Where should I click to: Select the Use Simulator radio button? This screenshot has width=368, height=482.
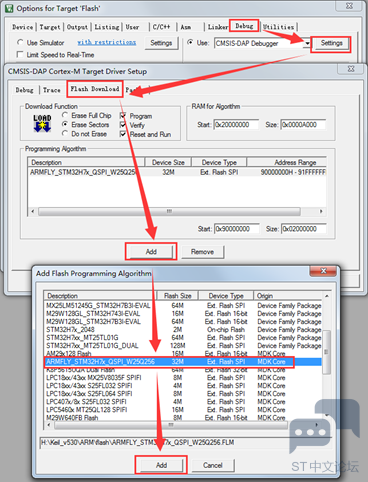(20, 42)
